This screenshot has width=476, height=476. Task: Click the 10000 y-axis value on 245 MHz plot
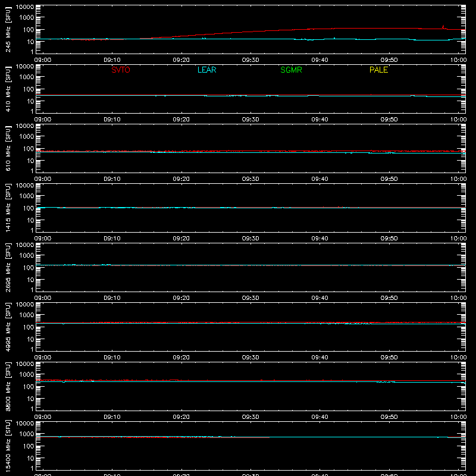[x=25, y=7]
